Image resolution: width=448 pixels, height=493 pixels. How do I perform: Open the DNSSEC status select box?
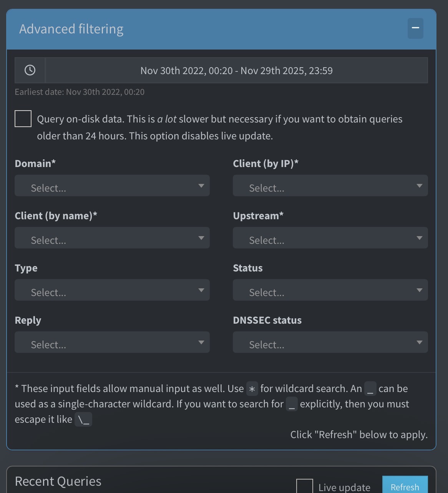[x=330, y=342]
